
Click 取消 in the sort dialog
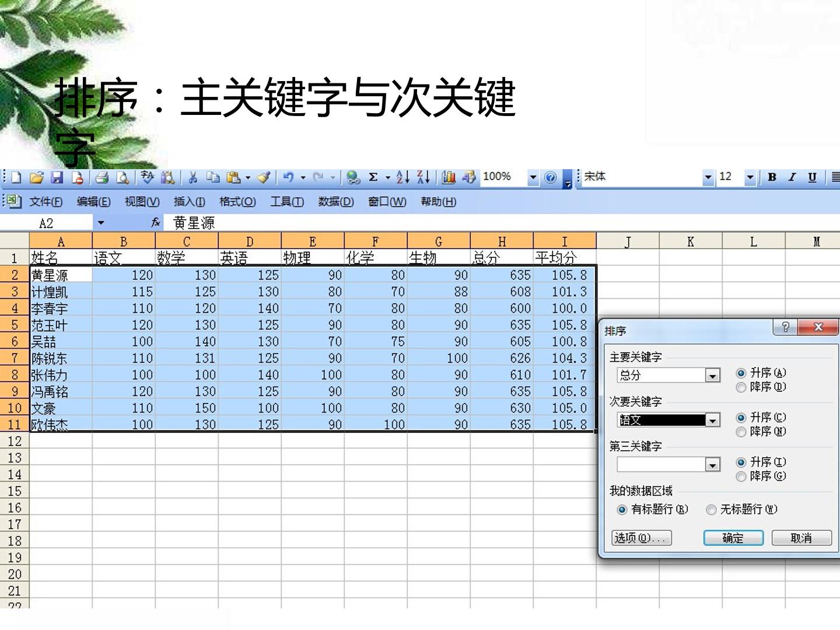(801, 538)
